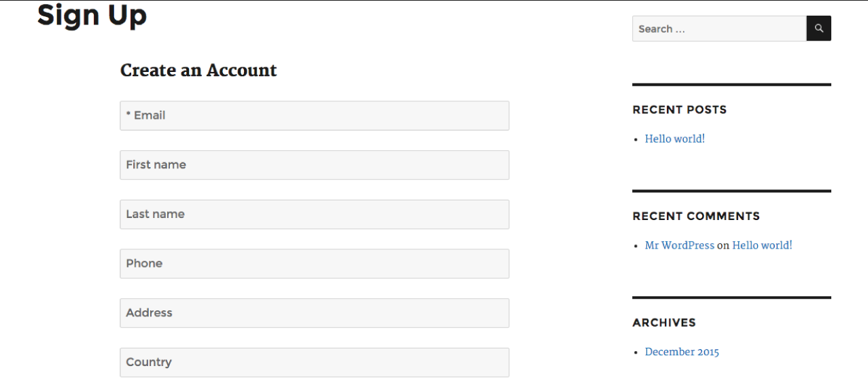Open the Mr WordPress commenter link
868x381 pixels.
point(679,245)
